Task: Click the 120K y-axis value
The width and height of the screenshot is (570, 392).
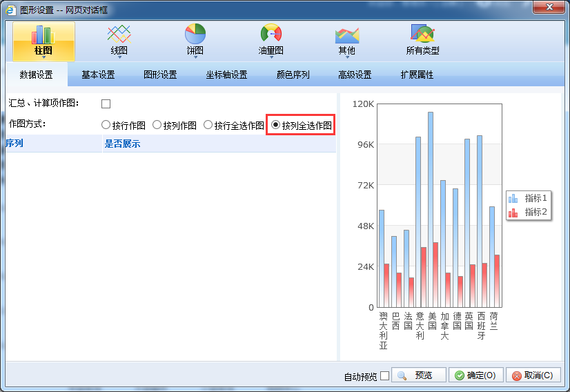Action: coord(363,104)
